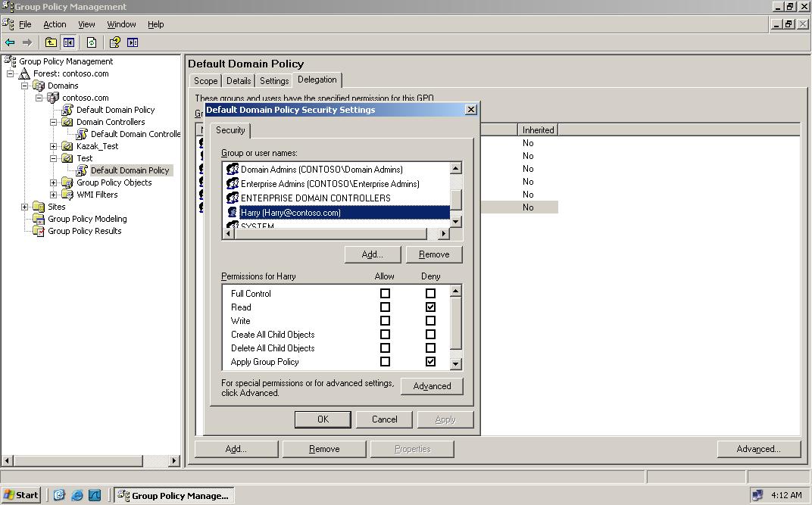
Task: Click the Domain Controllers OU icon
Action: coord(67,122)
